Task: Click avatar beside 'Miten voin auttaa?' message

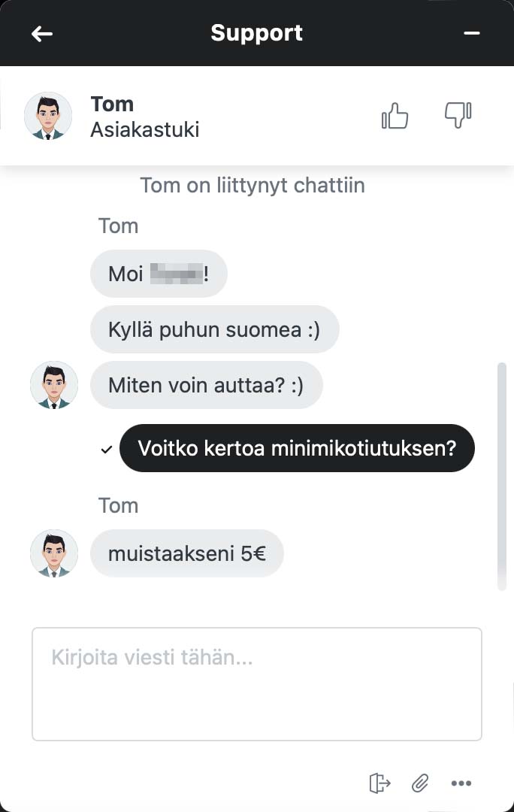Action: coord(54,385)
